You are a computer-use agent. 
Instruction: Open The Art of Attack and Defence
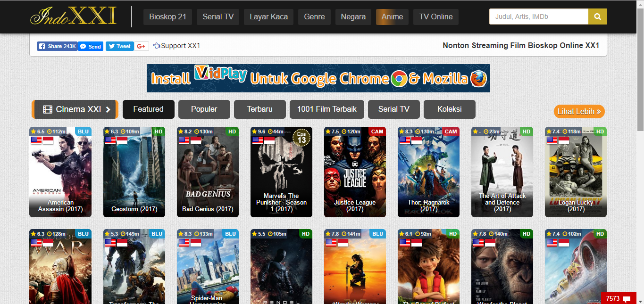tap(502, 172)
